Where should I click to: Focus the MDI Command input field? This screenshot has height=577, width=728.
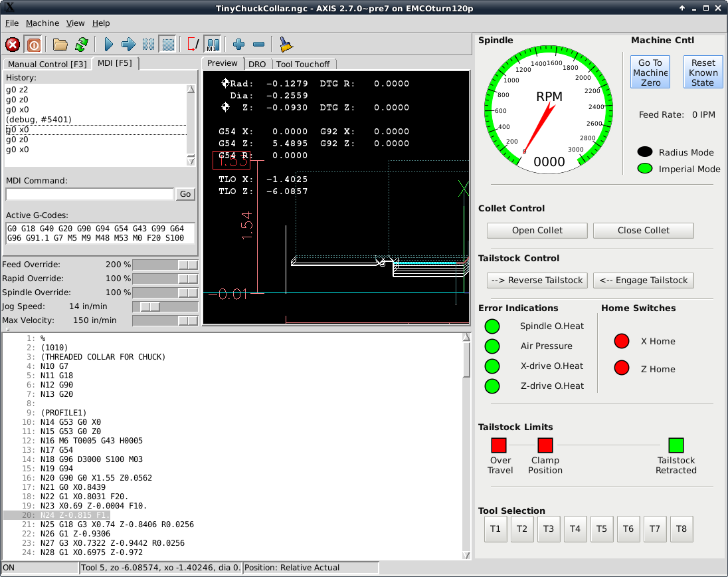(x=90, y=194)
